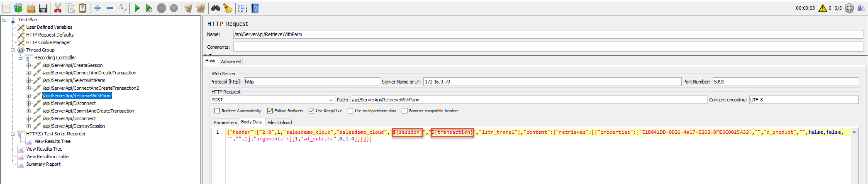
Task: Select Summary Report in the tree
Action: coord(43,164)
